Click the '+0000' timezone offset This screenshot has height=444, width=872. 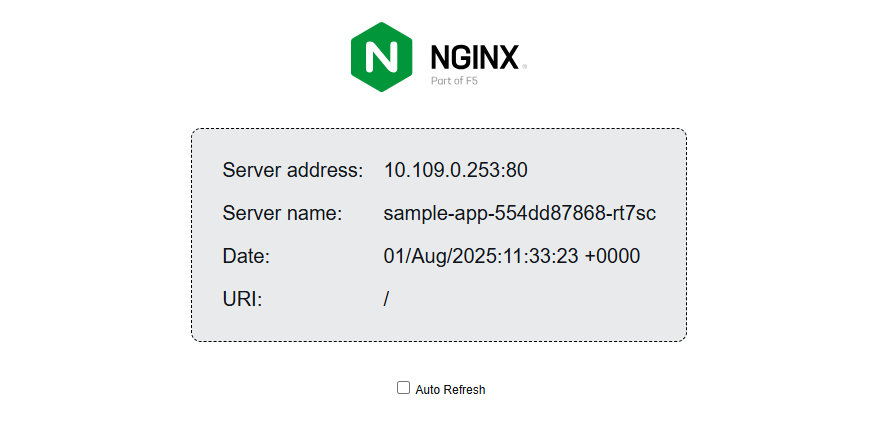tap(612, 256)
